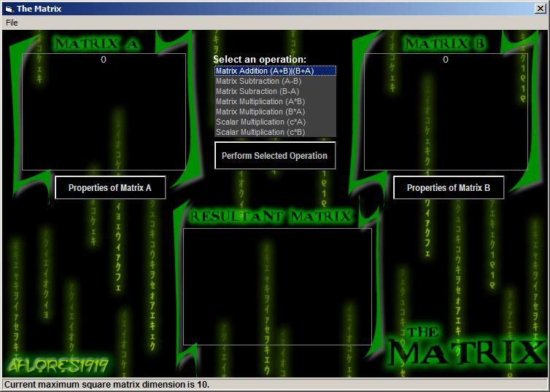This screenshot has width=550, height=392.
Task: Click the 0 cell in Matrix B
Action: coord(446,60)
